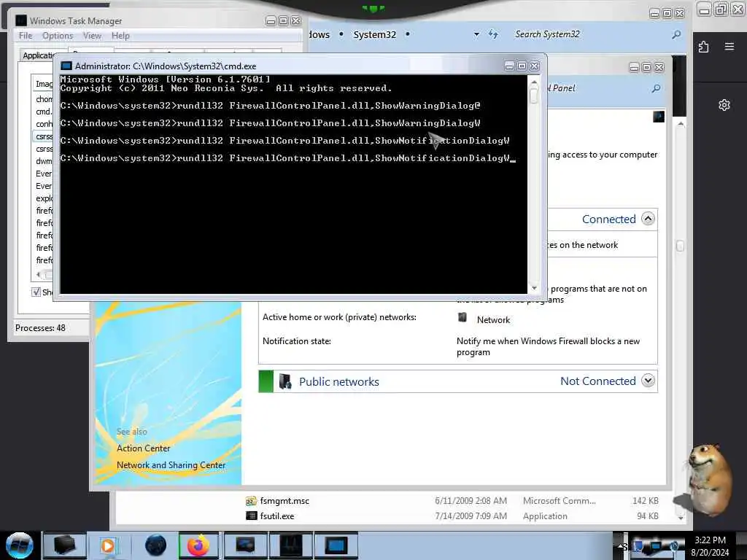Select the dwm process row in Task Manager
Screen dimensions: 747x560
click(44, 161)
